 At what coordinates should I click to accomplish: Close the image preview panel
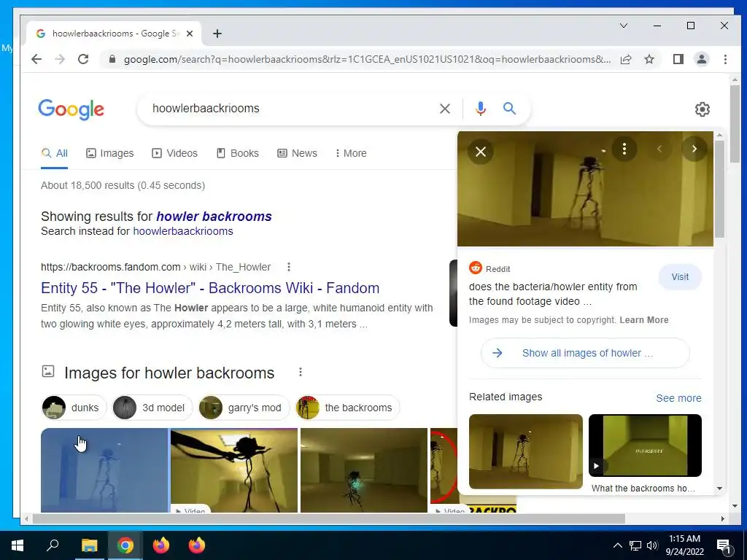[x=481, y=152]
